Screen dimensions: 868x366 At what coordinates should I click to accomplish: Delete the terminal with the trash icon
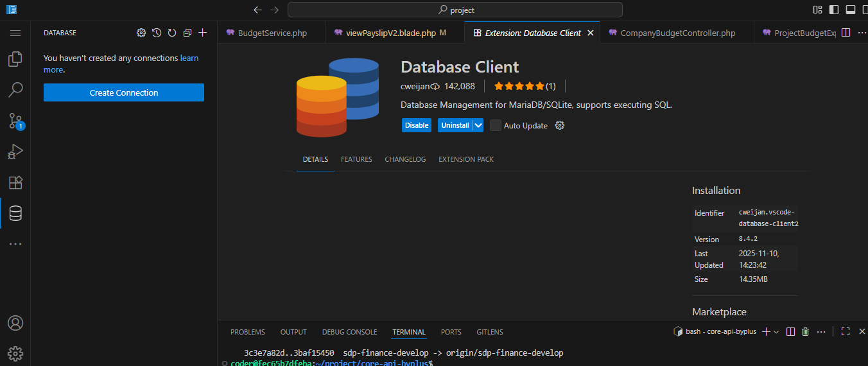point(805,331)
